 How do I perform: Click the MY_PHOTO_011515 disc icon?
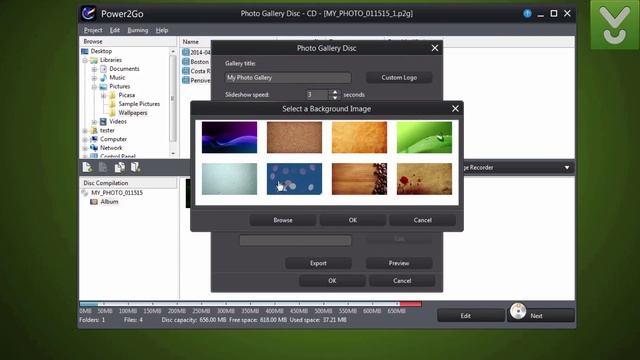click(85, 193)
